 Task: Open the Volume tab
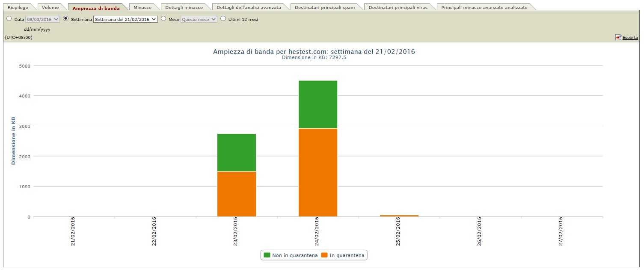50,8
